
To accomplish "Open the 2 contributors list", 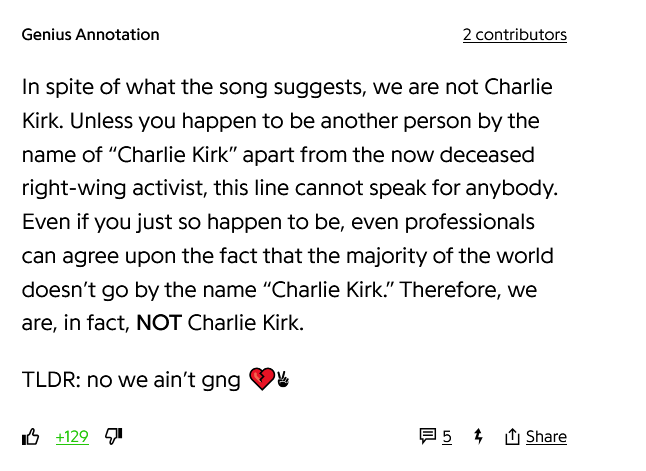I will pos(514,34).
